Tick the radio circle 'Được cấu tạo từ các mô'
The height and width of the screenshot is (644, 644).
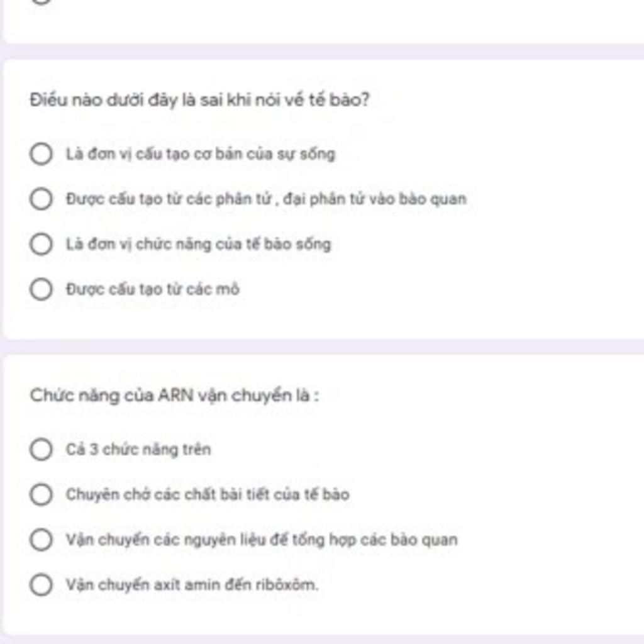pyautogui.click(x=41, y=289)
